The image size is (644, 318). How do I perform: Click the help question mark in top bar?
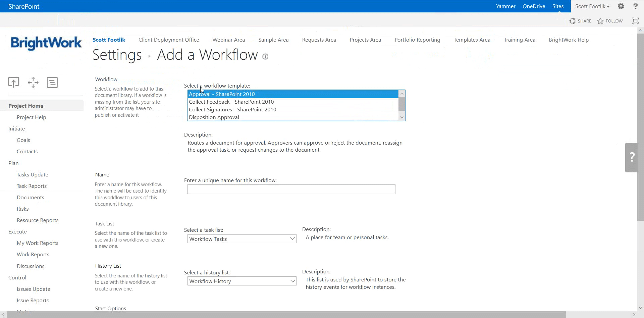point(635,6)
